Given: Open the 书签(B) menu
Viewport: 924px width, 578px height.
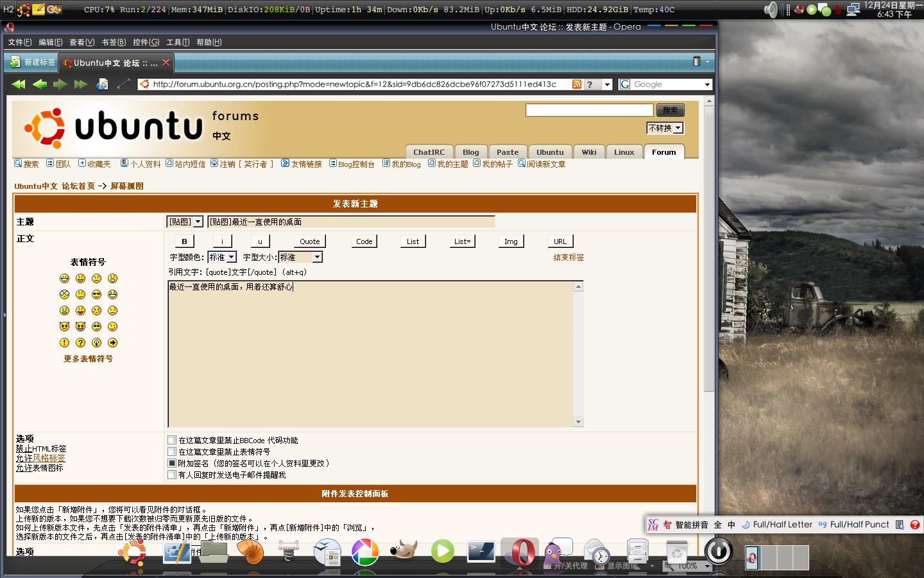Looking at the screenshot, I should point(114,42).
